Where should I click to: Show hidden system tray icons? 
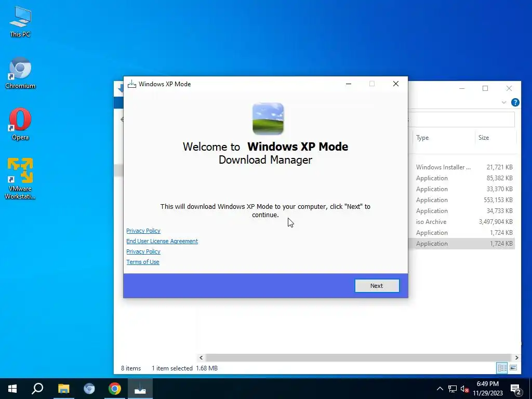pos(440,389)
